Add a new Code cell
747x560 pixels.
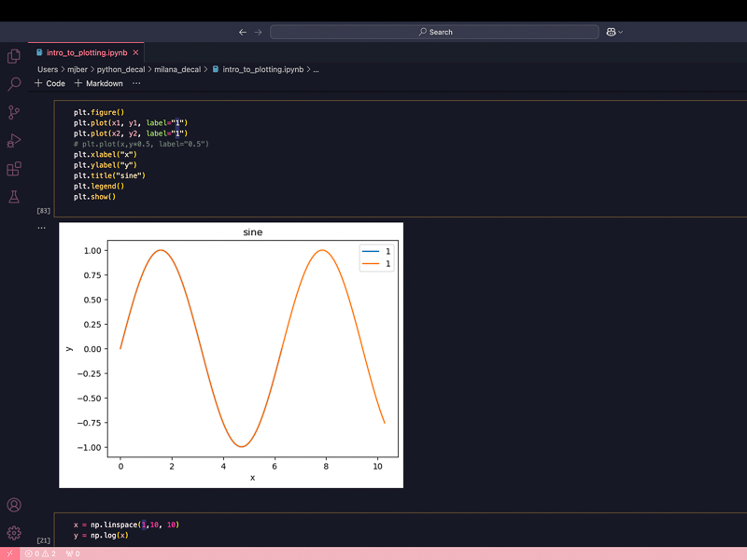coord(49,83)
